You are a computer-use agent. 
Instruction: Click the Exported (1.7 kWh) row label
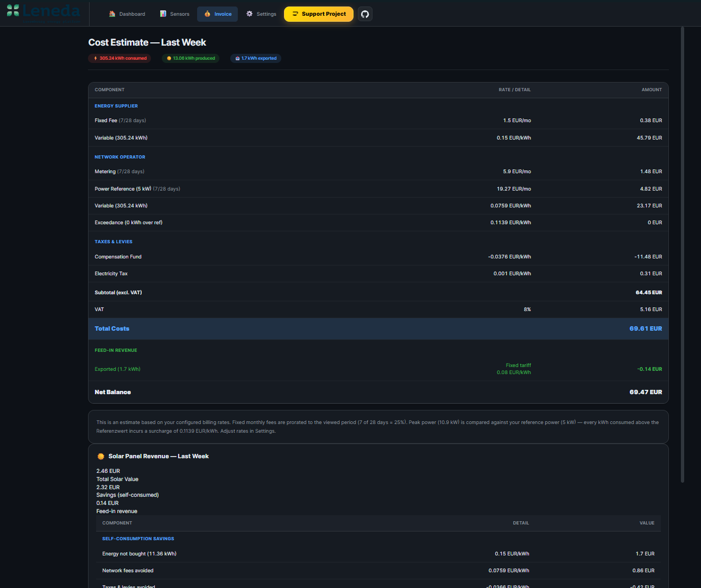[117, 369]
